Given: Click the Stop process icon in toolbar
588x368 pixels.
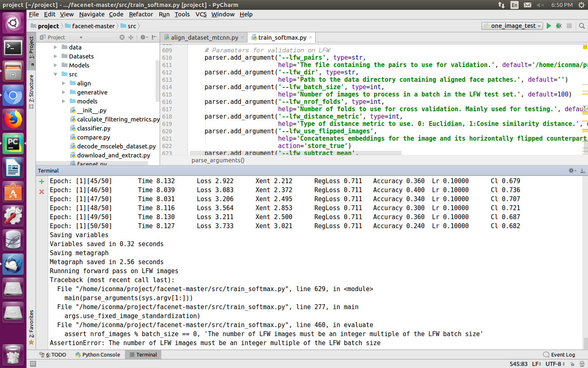Looking at the screenshot, I should [x=569, y=26].
